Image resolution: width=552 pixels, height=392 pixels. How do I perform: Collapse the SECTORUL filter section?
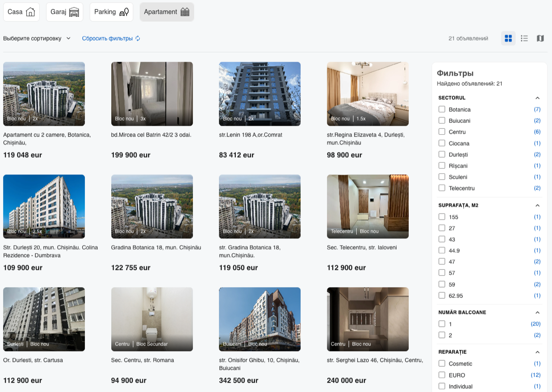click(537, 98)
